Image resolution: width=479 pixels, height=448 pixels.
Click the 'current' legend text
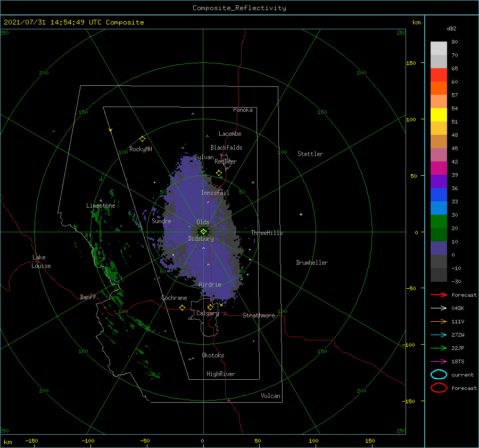point(463,374)
